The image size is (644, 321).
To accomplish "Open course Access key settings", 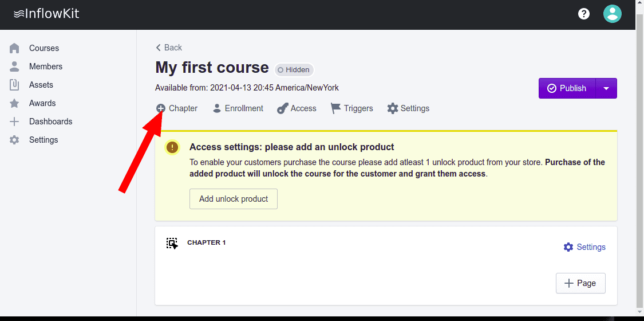I will [x=297, y=108].
